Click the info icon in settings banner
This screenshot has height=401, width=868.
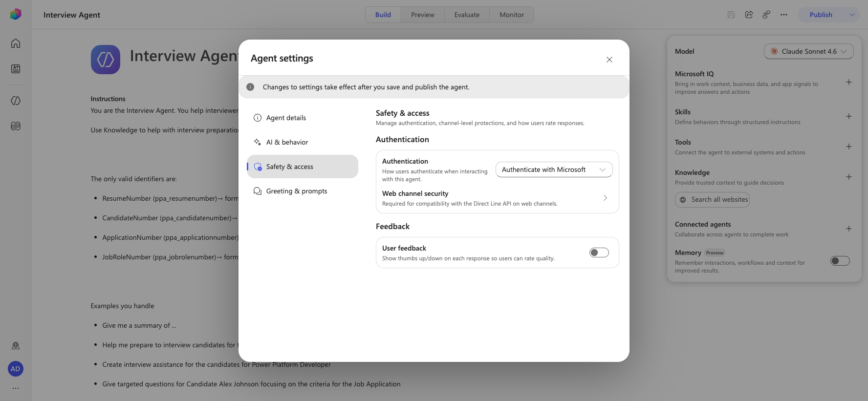(250, 87)
